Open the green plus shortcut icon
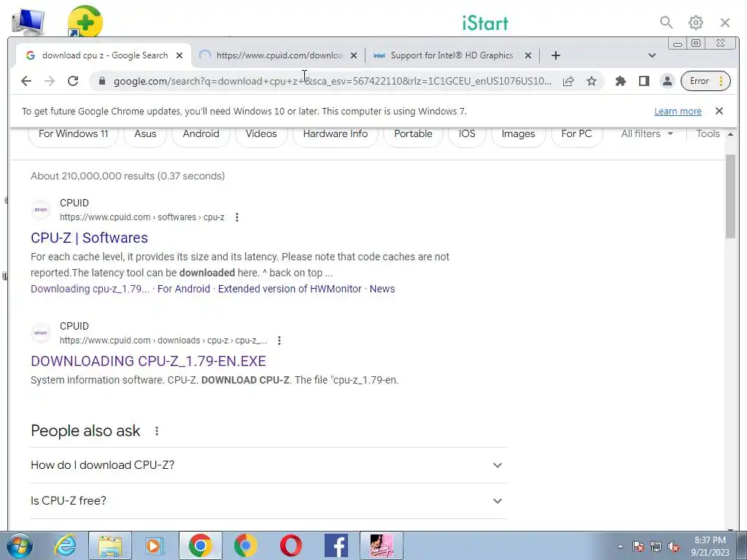 pos(85,21)
